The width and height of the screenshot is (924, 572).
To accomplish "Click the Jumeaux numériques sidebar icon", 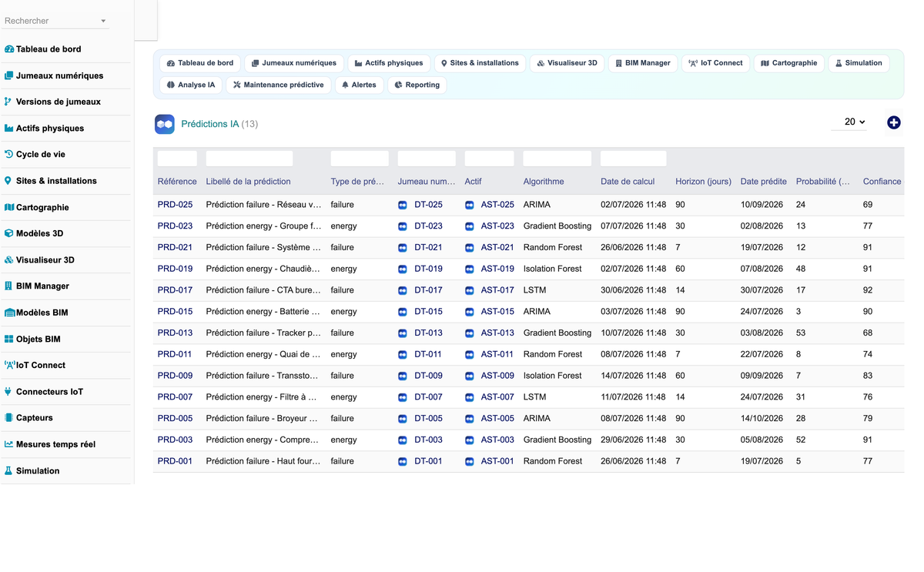I will [9, 75].
